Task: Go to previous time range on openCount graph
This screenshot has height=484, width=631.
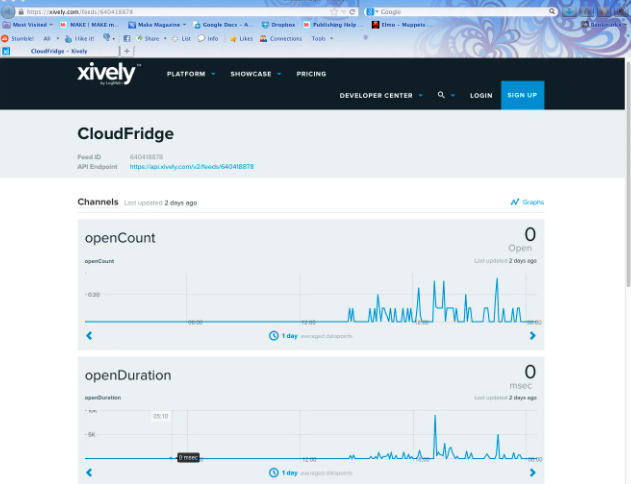Action: (89, 336)
